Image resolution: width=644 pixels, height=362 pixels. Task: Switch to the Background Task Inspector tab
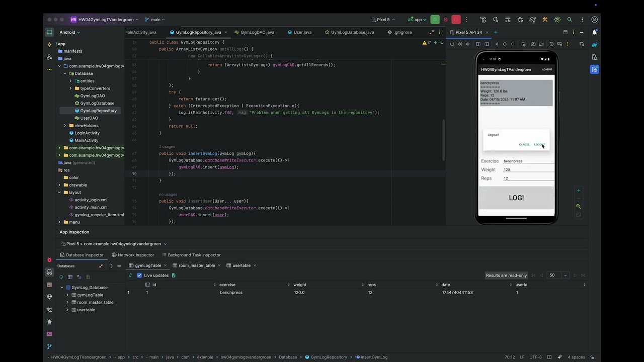point(191,255)
